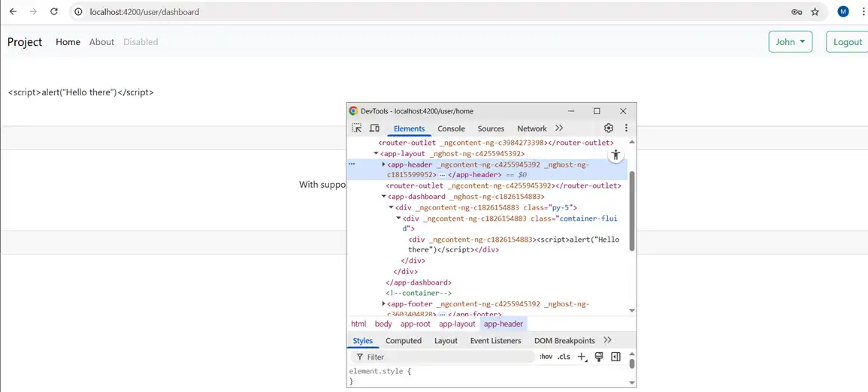Toggle the device toolbar emulation icon
The width and height of the screenshot is (868, 392).
tap(374, 128)
